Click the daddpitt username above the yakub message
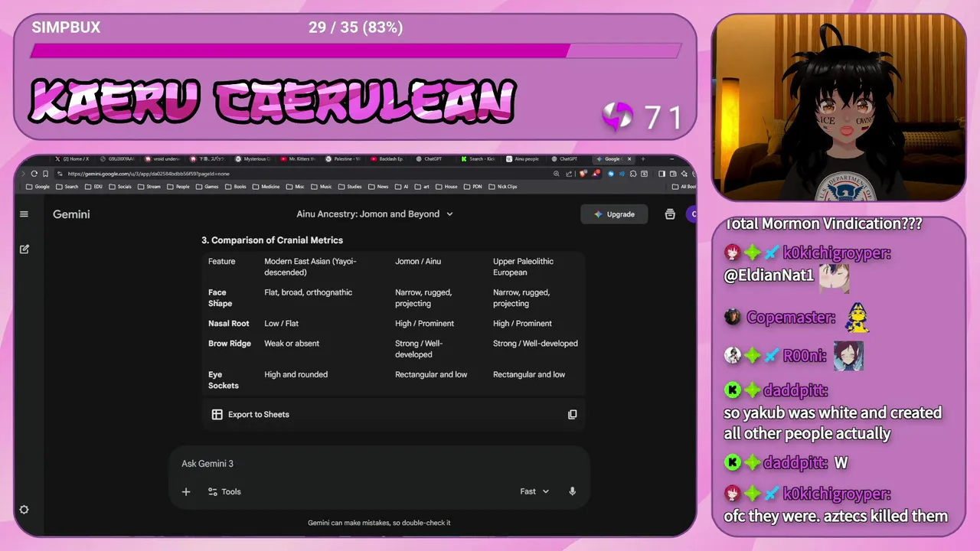Viewport: 980px width, 551px height. coord(795,391)
